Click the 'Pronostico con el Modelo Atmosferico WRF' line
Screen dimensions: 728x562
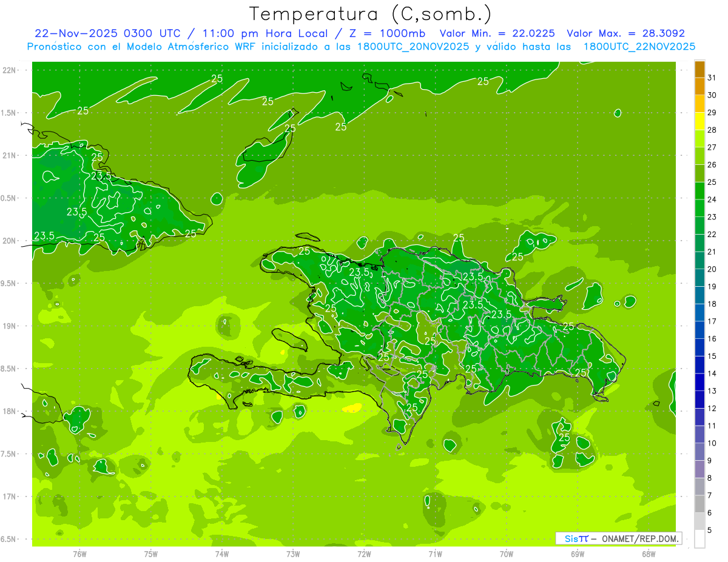pos(361,47)
